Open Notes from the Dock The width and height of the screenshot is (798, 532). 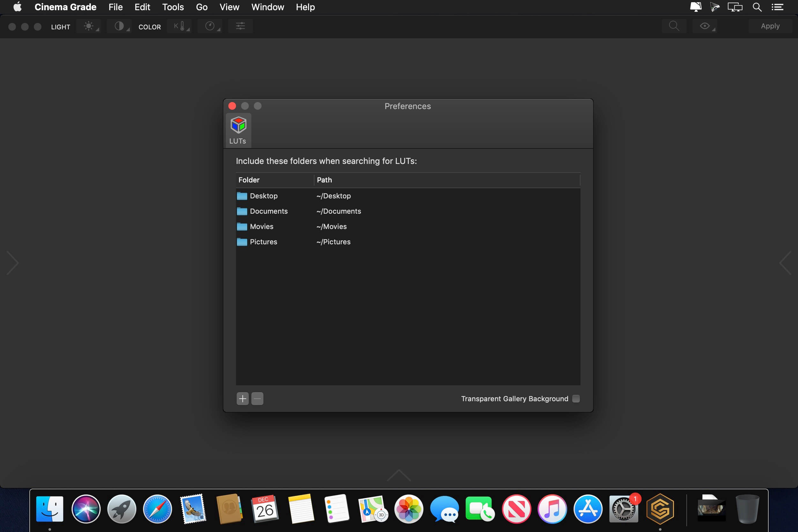coord(301,509)
